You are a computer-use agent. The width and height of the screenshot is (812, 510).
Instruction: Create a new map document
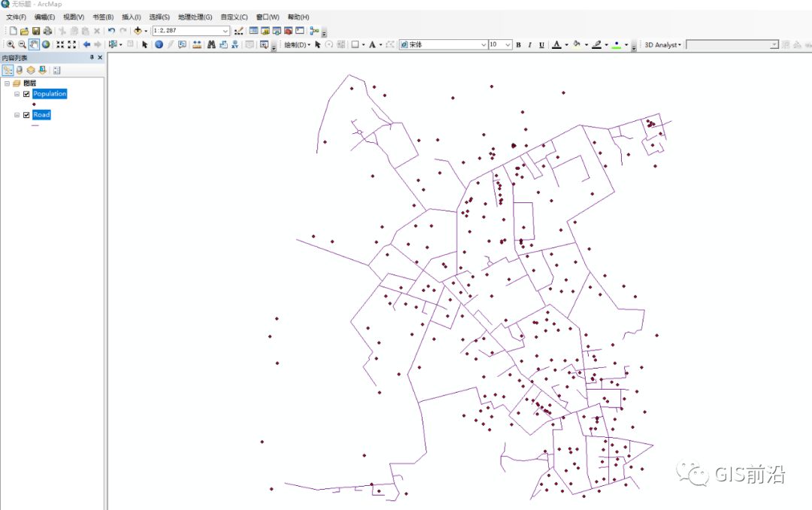coord(13,31)
